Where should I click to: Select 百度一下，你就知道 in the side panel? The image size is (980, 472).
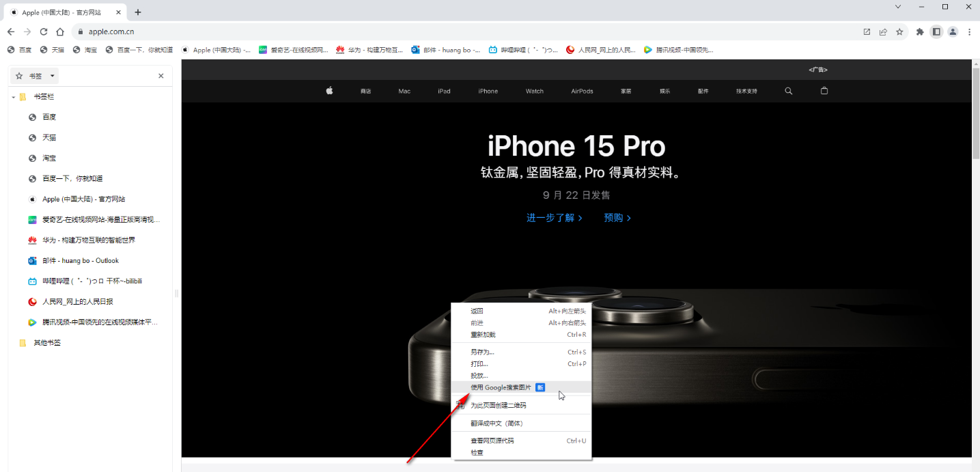(91, 179)
